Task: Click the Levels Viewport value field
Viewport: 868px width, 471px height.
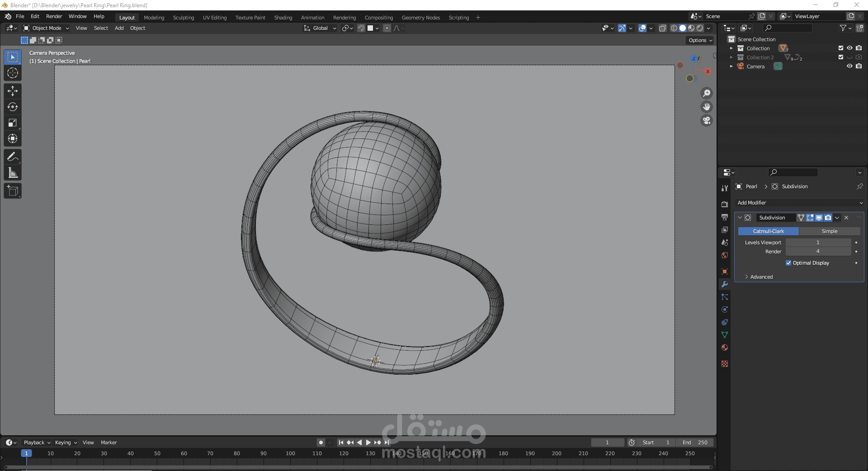Action: point(817,243)
